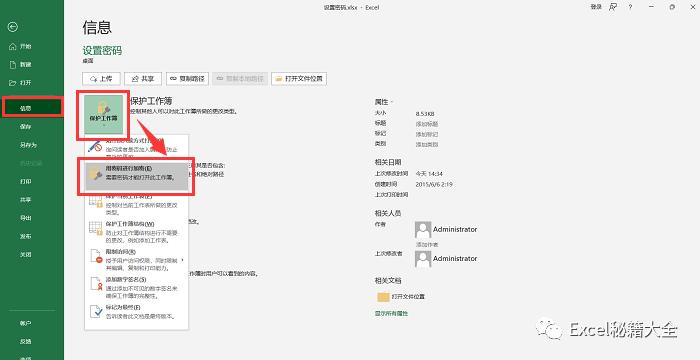Click 登录 (Sign in) in the title bar

click(596, 7)
